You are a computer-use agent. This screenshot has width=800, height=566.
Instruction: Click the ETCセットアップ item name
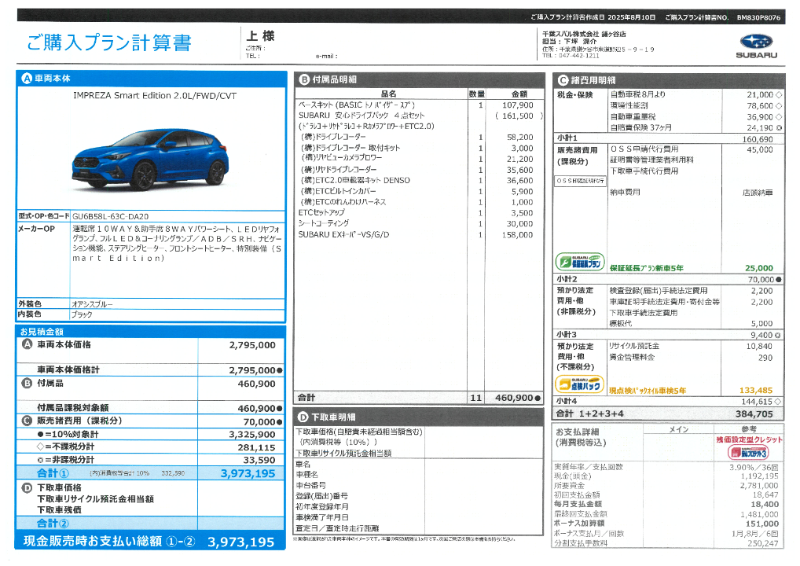tap(321, 212)
